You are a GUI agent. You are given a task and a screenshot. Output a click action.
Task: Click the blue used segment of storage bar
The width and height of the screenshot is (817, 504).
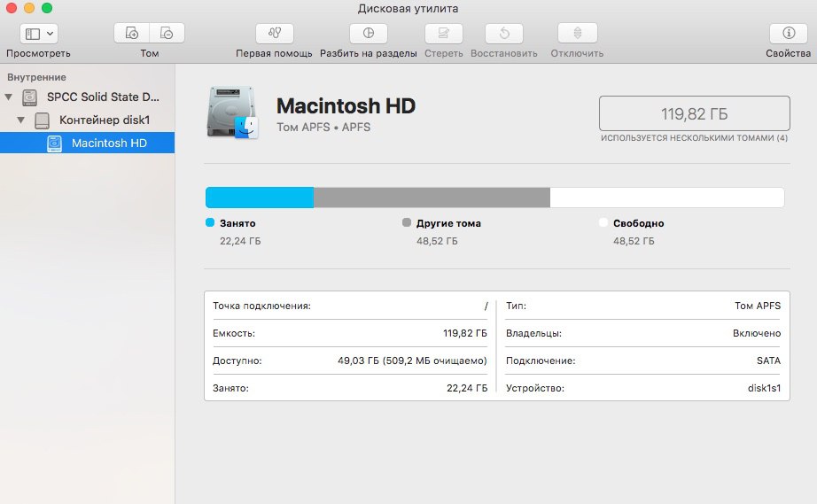coord(260,198)
